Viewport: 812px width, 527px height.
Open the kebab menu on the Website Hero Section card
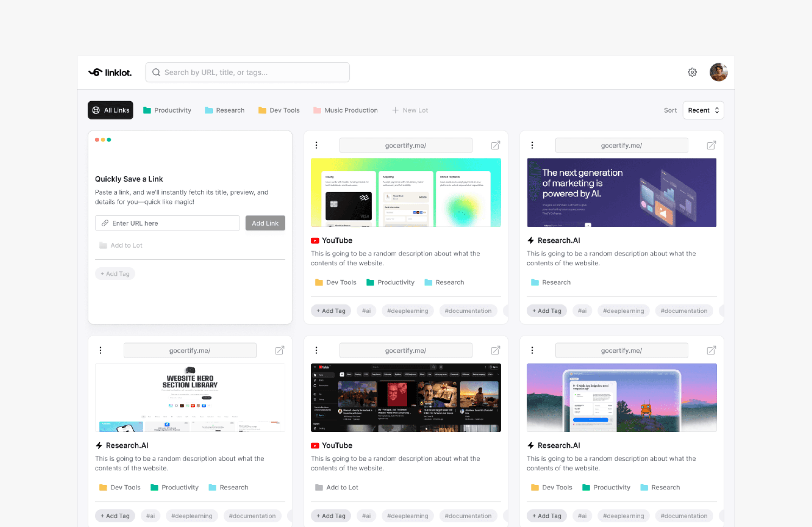click(100, 350)
